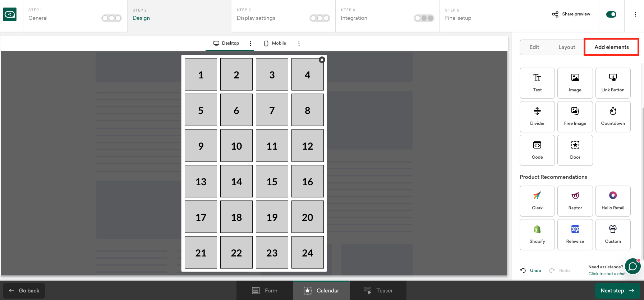Add a Door element
This screenshot has height=300, width=644.
pyautogui.click(x=575, y=150)
